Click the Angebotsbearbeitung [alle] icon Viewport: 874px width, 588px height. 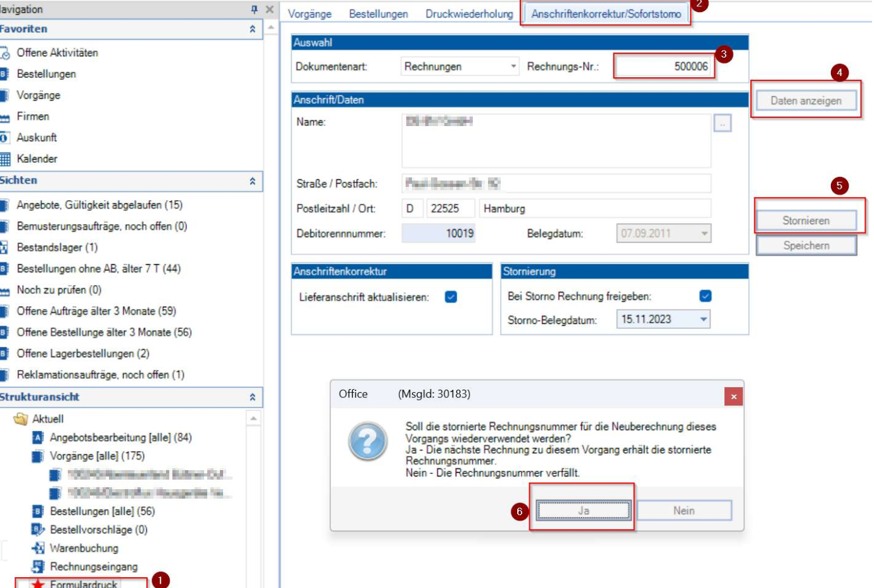38,438
